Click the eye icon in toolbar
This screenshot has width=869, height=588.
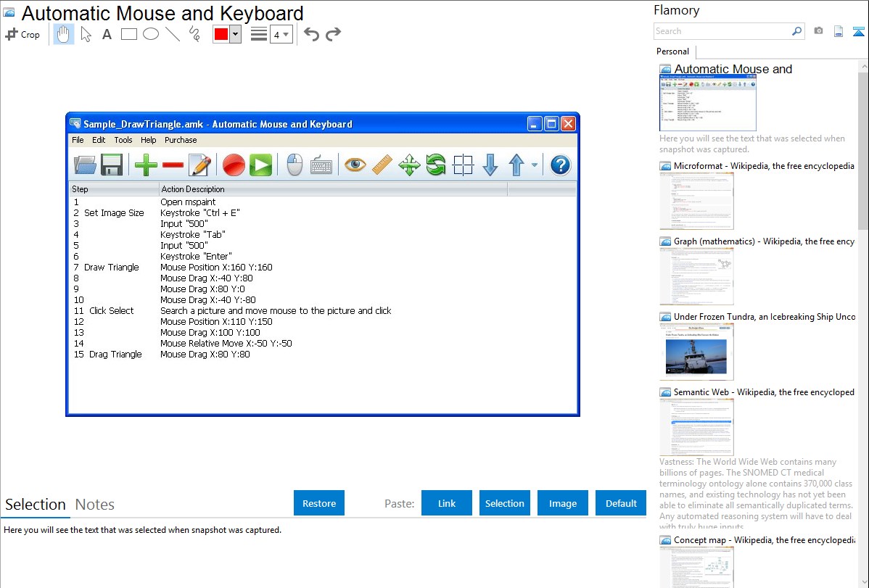pos(355,165)
